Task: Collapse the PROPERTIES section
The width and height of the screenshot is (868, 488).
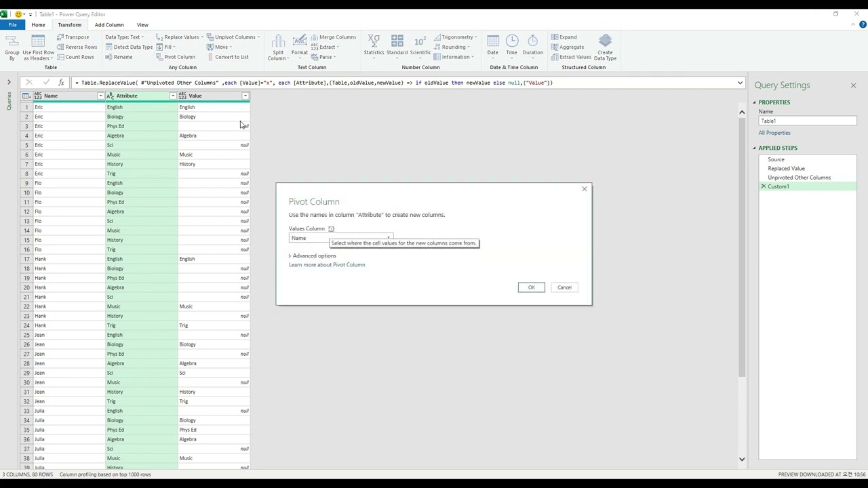Action: (754, 102)
